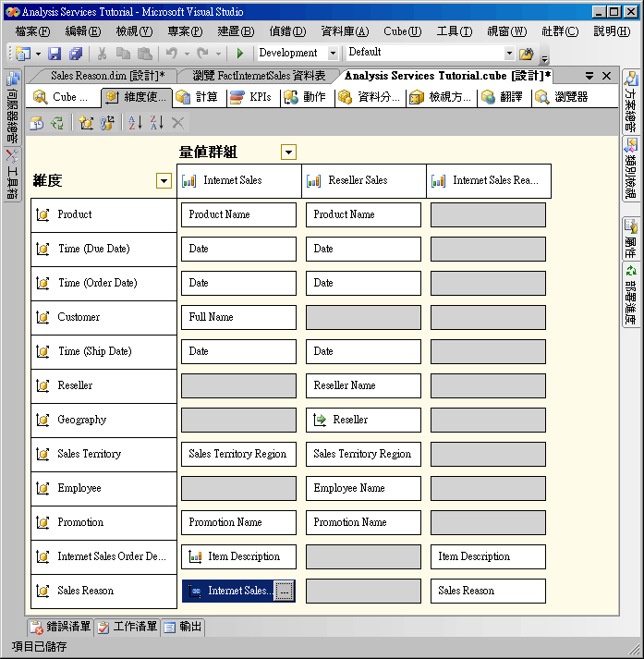Switch to the 瀏覽器 designer tab
Viewport: 644px width, 659px height.
pyautogui.click(x=563, y=97)
